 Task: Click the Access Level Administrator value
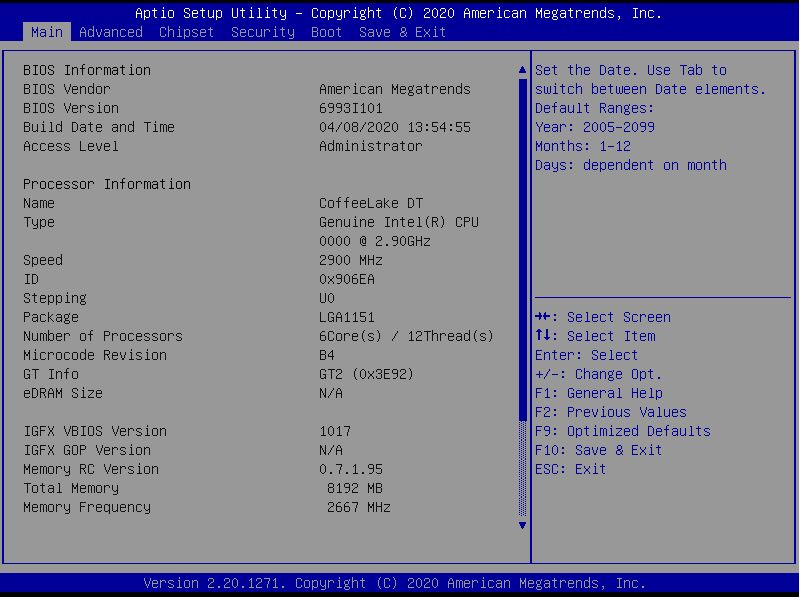point(370,146)
